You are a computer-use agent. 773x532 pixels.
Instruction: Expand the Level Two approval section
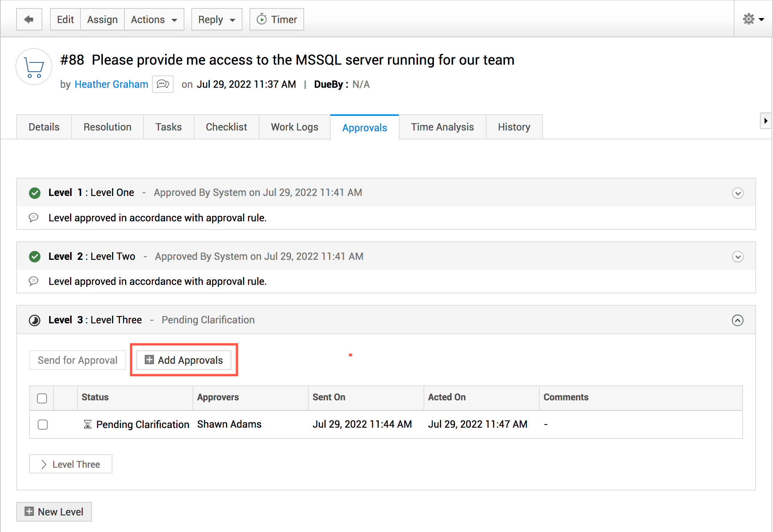pos(737,257)
